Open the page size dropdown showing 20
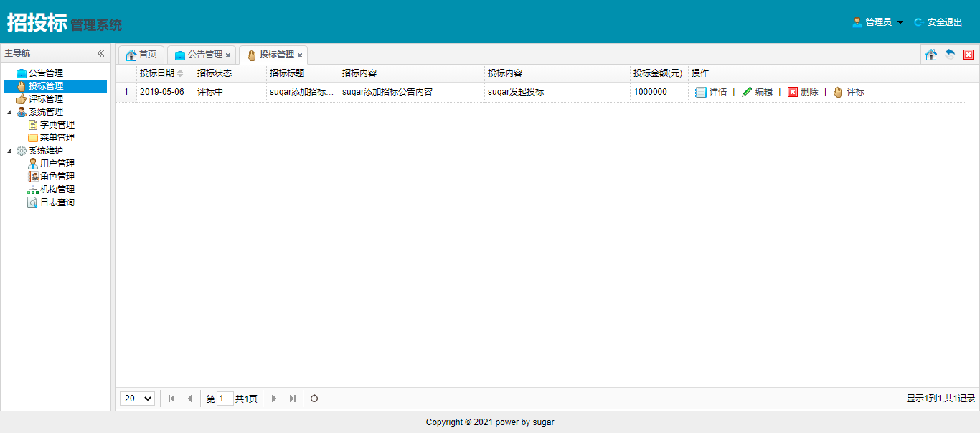980x433 pixels. [x=137, y=399]
